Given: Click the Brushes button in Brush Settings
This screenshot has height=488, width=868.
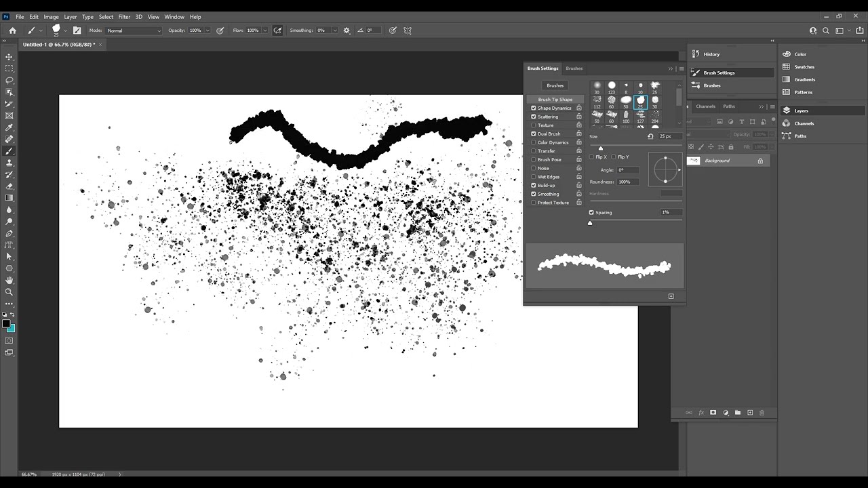Looking at the screenshot, I should coord(555,85).
